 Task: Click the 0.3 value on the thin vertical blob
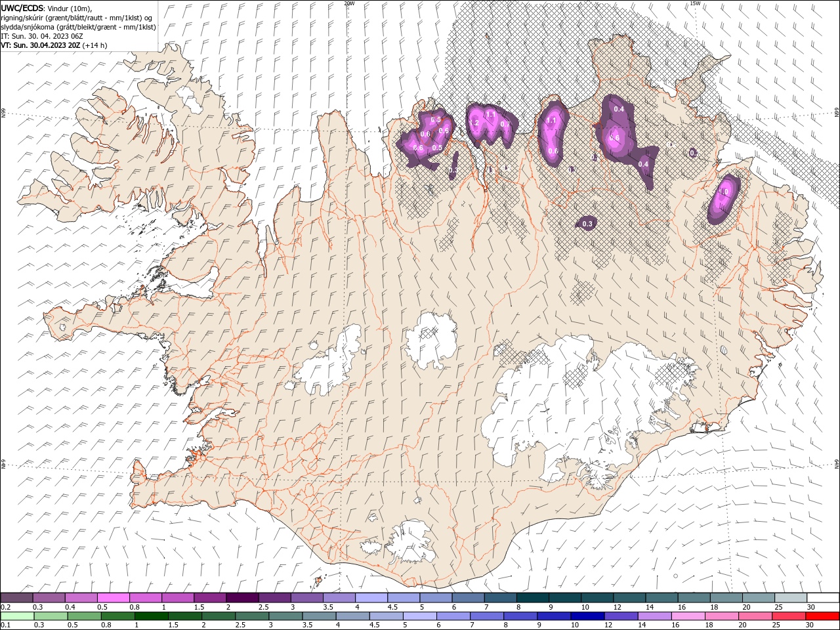453,171
